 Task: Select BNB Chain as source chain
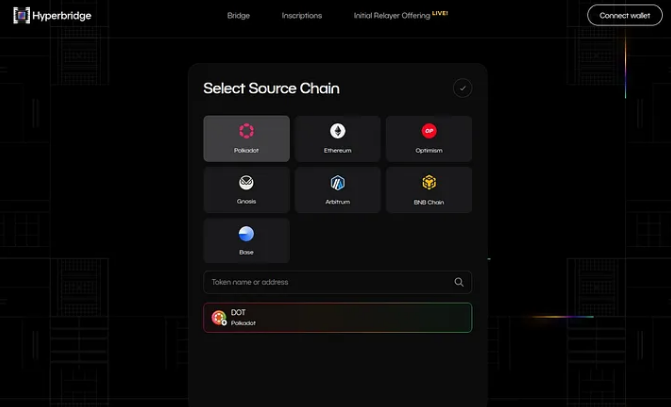click(x=429, y=190)
